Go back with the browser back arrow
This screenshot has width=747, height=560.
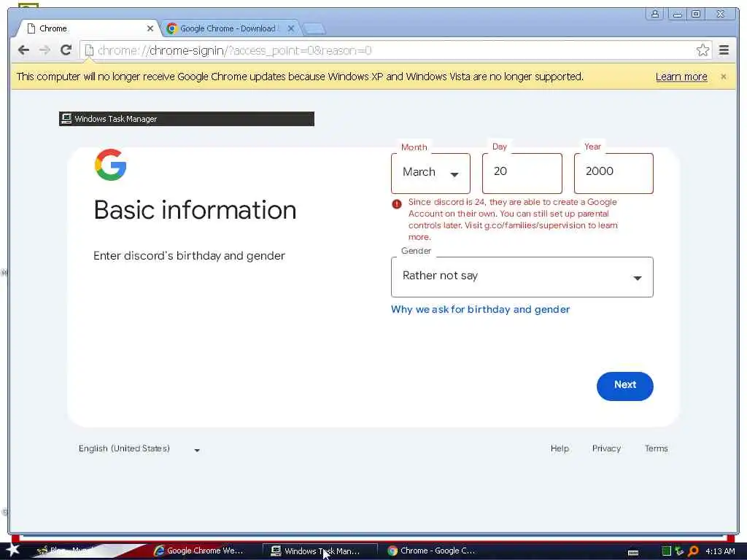23,50
